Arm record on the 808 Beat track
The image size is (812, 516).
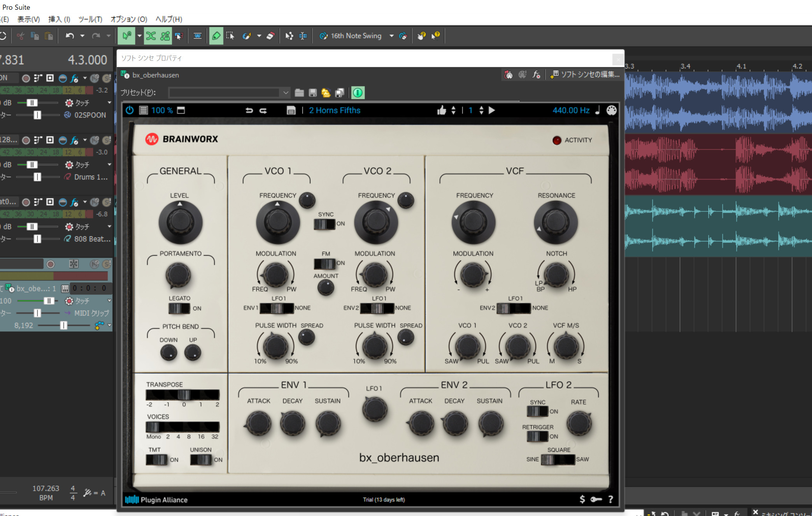tap(26, 202)
